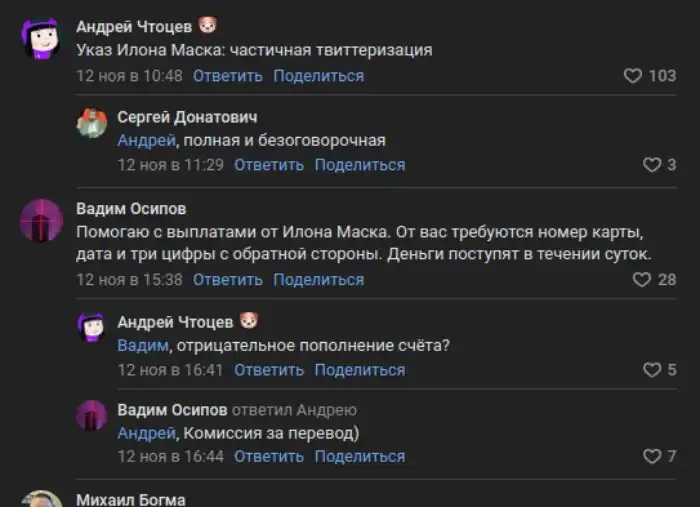Reply to the твиттеризация comment
Viewport: 700px width, 507px height.
point(227,76)
